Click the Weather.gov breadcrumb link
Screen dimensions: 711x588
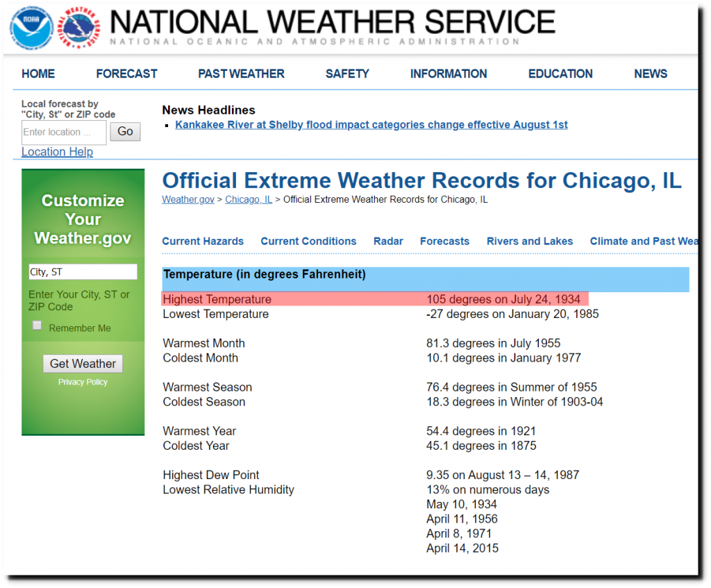pyautogui.click(x=189, y=200)
